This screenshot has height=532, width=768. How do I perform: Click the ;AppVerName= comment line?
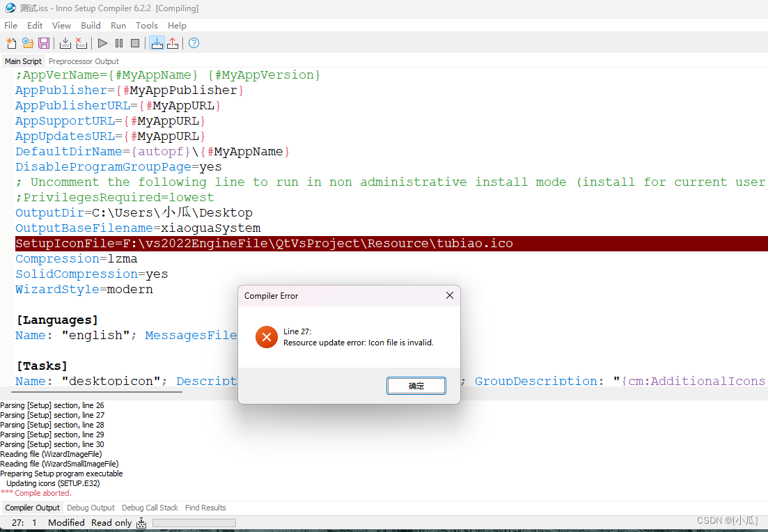[168, 75]
